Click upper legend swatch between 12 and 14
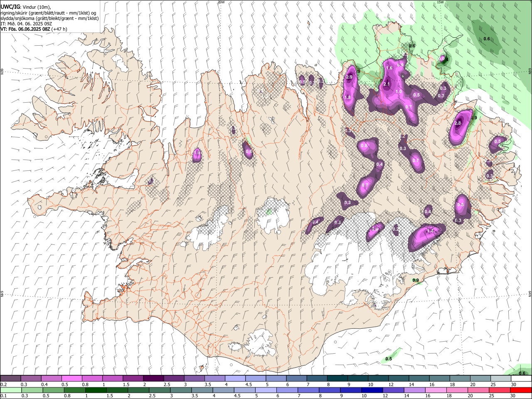The image size is (532, 399). tap(399, 379)
